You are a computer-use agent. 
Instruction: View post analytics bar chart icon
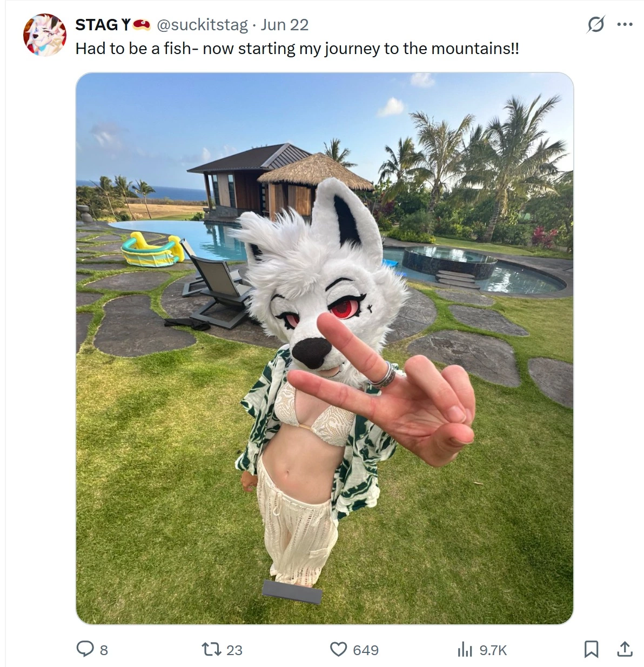pyautogui.click(x=465, y=649)
